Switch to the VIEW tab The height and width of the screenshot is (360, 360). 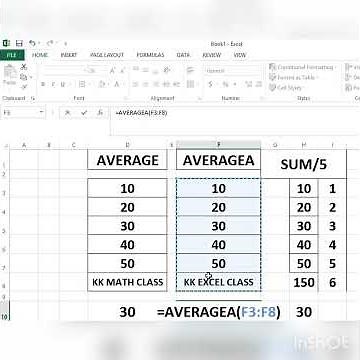point(240,55)
